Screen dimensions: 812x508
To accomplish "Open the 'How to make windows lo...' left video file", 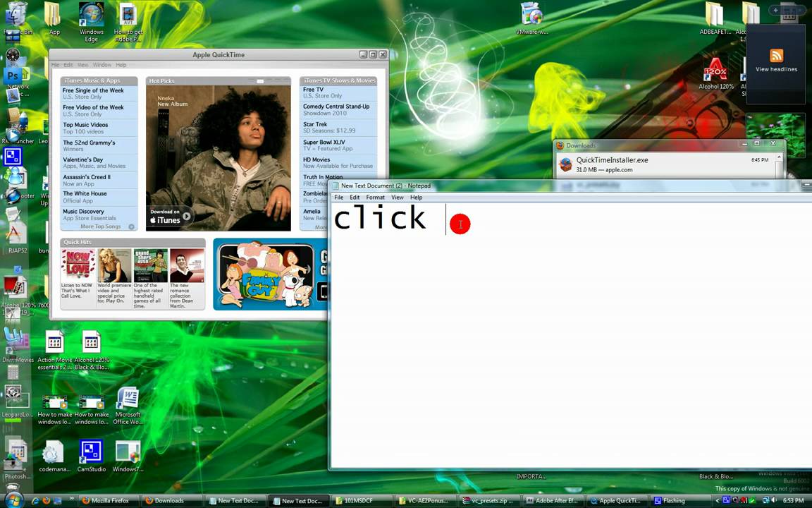I will pos(54,402).
